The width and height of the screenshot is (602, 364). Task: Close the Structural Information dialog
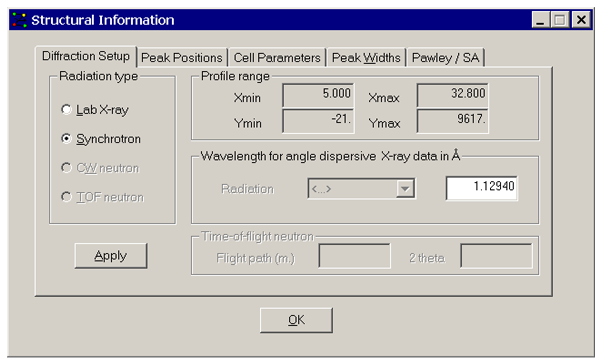581,20
